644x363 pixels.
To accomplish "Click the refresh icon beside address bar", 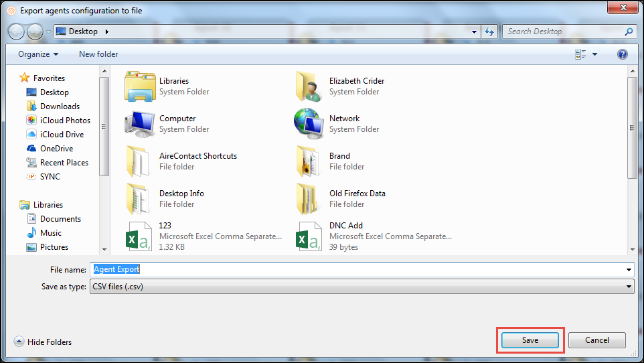I will [489, 31].
